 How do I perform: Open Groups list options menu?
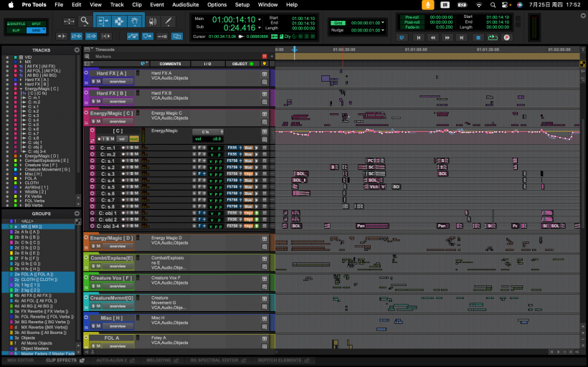tap(77, 214)
